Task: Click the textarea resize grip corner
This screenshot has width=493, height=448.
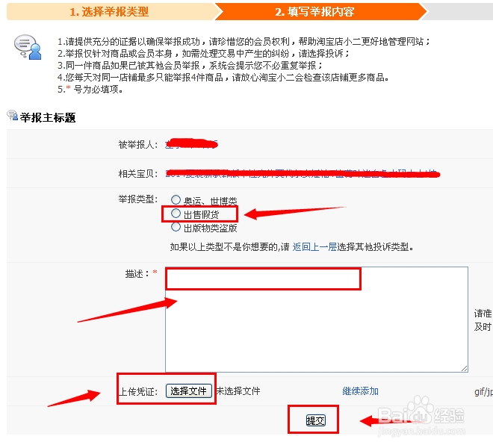Action: coord(465,369)
